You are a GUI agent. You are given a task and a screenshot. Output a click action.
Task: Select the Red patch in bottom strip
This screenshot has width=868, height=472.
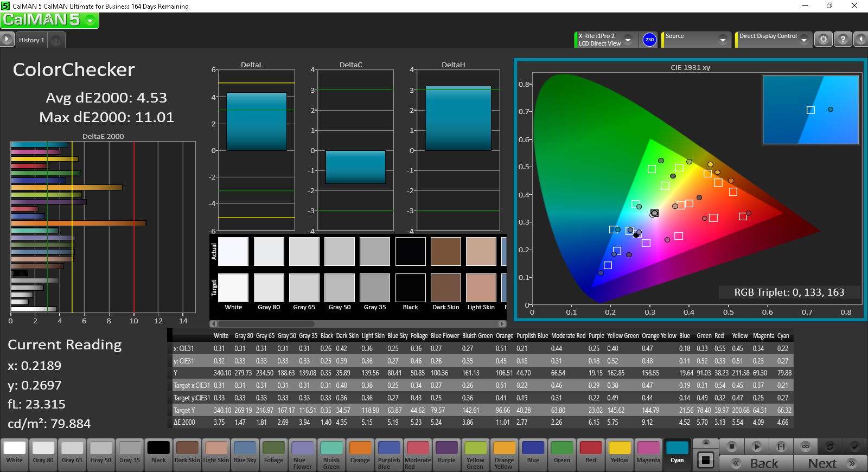point(590,454)
